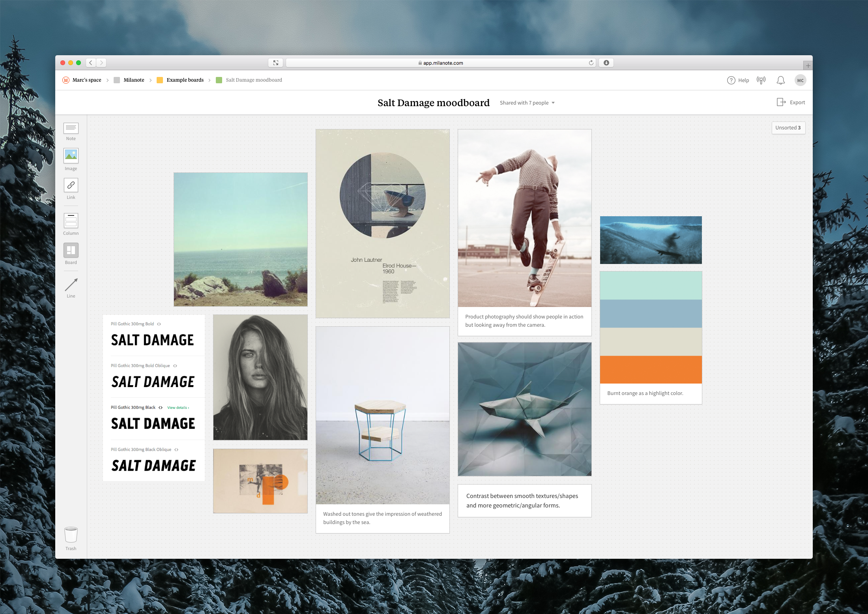Select the Line arrow tool
Viewport: 868px width, 614px height.
pos(71,285)
